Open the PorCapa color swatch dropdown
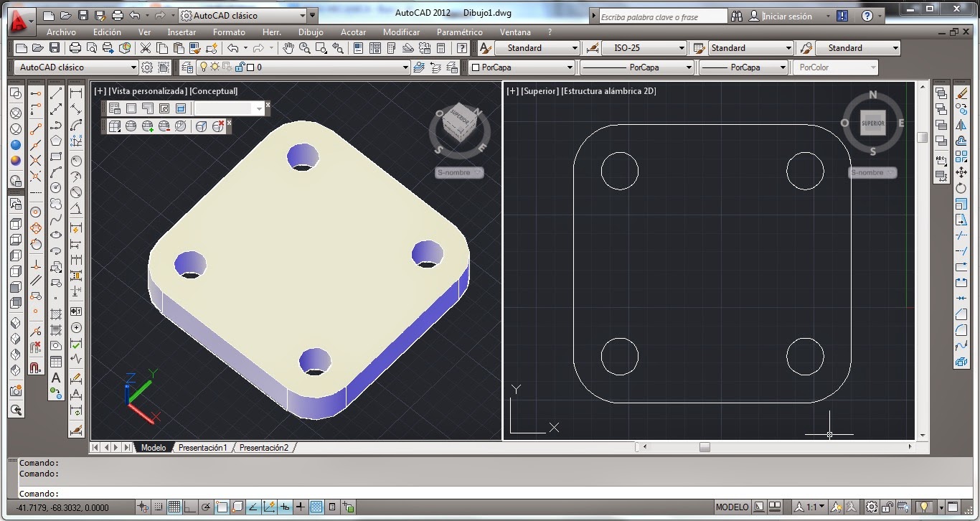 [x=572, y=67]
